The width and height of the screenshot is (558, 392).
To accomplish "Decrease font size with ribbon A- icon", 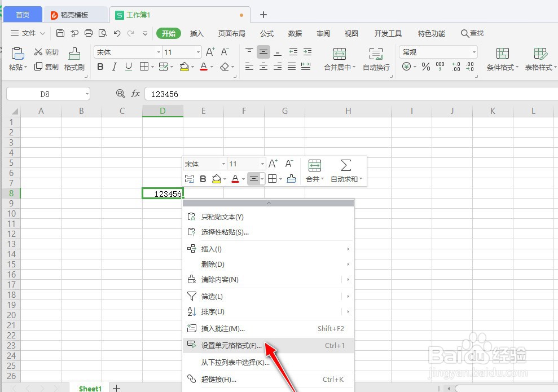I will [225, 52].
